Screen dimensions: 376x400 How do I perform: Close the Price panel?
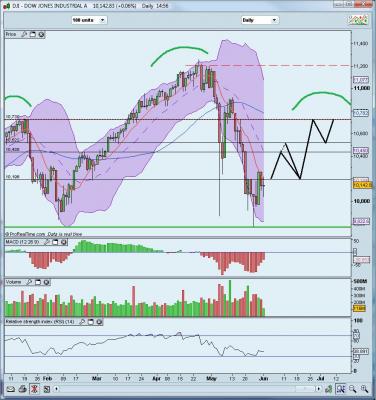pyautogui.click(x=41, y=34)
